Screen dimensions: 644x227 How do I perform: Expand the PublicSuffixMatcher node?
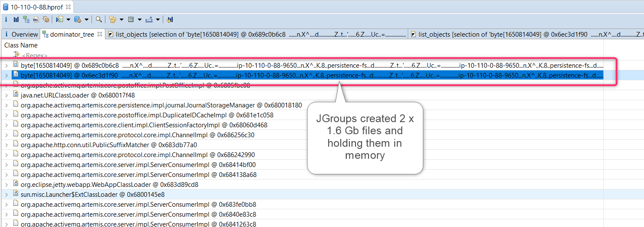[x=6, y=145]
